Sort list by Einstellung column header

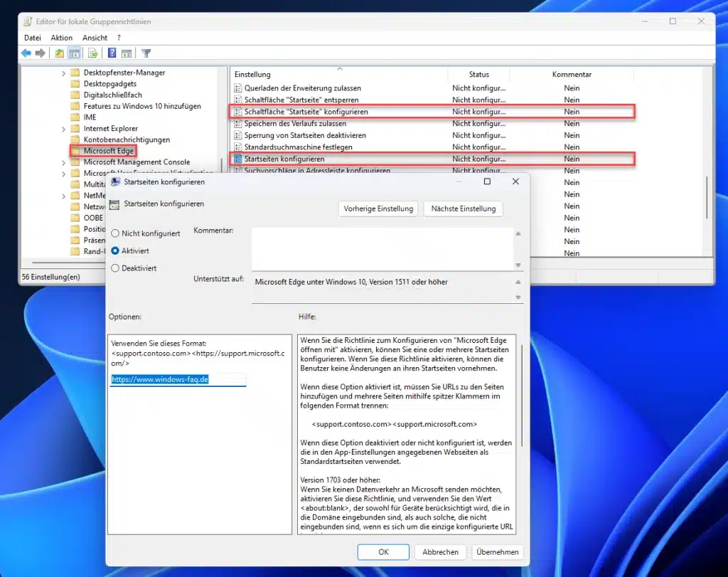pyautogui.click(x=339, y=74)
